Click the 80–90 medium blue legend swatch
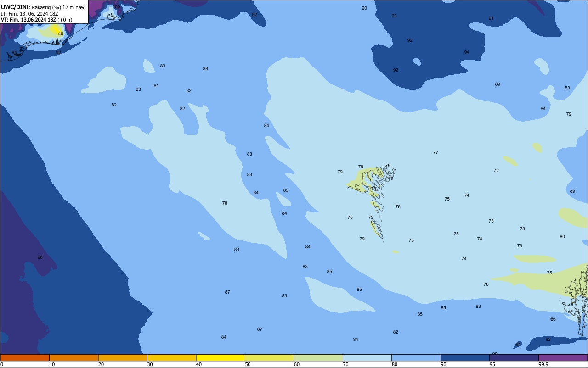Screen dimensions: 588x368 point(416,357)
